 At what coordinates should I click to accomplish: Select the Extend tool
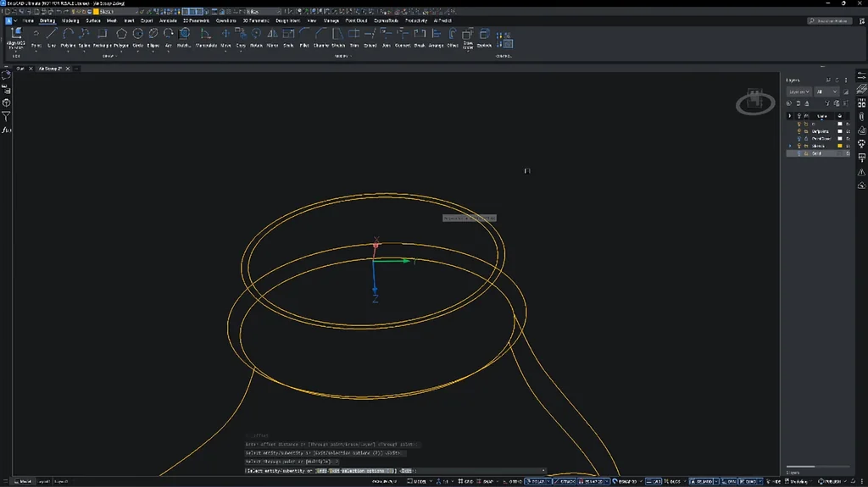click(370, 37)
